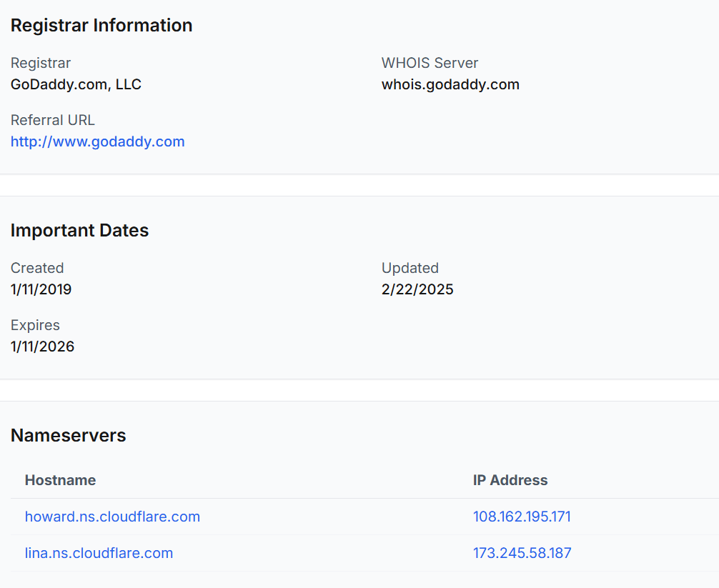Click the Updated label
Image resolution: width=719 pixels, height=588 pixels.
pyautogui.click(x=410, y=268)
